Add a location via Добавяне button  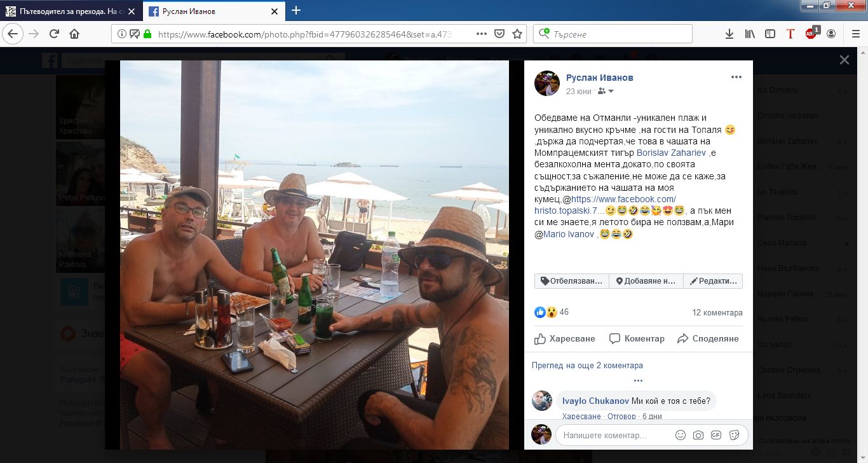click(646, 281)
